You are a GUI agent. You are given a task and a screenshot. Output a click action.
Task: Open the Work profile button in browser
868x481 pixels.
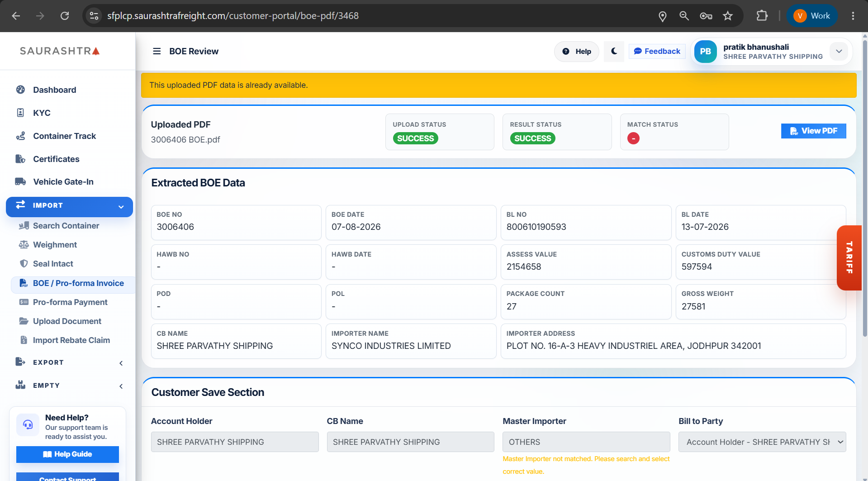click(x=811, y=16)
